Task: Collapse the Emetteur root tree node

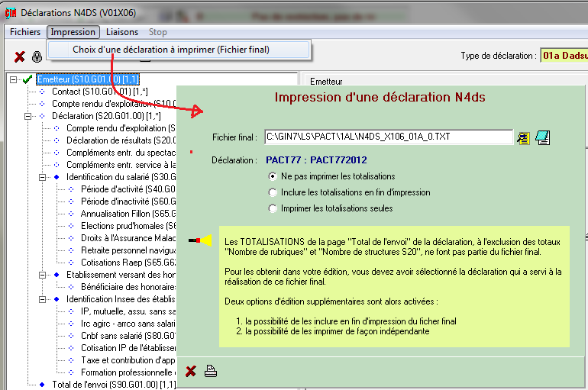Action: 13,79
